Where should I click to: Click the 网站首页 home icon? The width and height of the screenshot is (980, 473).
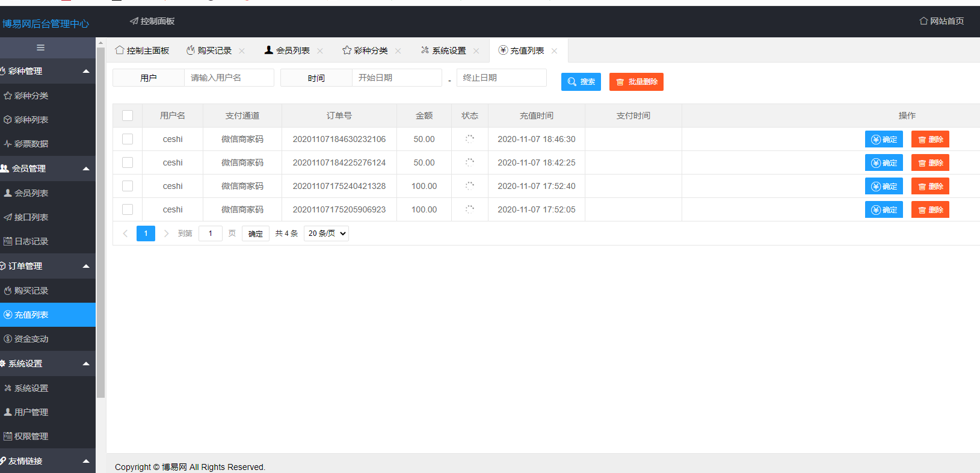pos(923,21)
